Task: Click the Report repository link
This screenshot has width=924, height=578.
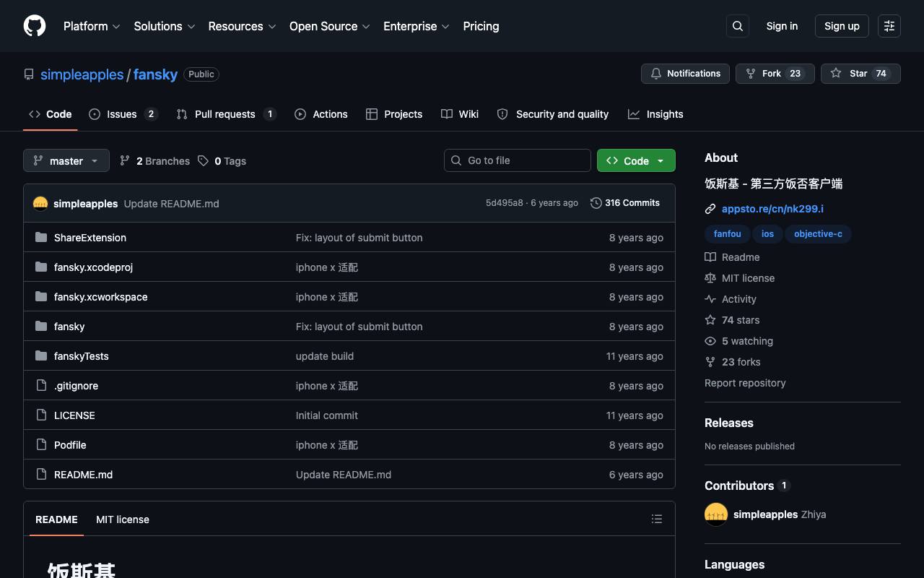Action: 745,383
